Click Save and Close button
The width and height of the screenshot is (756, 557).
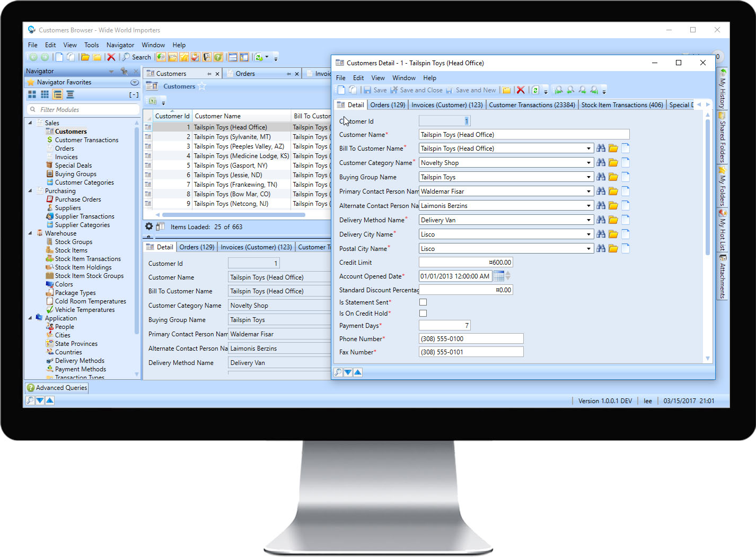(416, 90)
